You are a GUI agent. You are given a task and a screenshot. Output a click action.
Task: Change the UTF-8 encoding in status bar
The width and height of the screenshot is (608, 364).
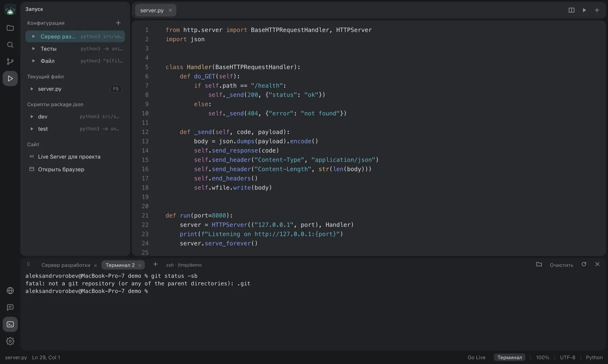point(567,357)
